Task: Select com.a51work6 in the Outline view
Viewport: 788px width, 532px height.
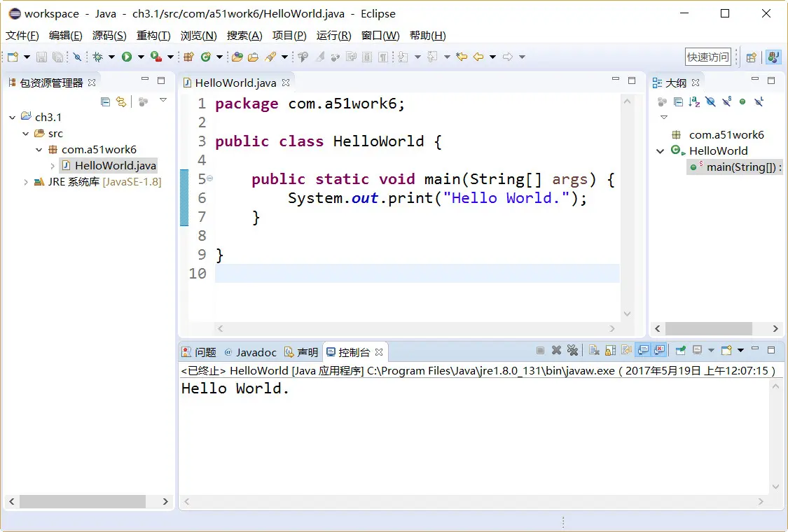Action: coord(718,134)
